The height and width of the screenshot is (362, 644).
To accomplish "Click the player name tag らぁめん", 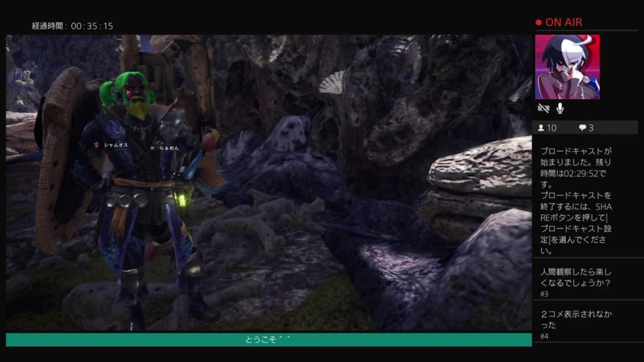I will (169, 147).
